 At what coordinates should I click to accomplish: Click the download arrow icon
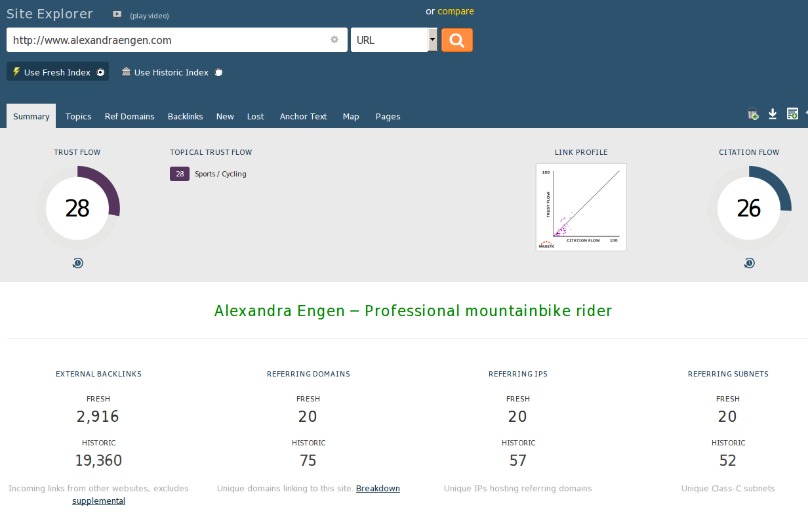click(773, 114)
